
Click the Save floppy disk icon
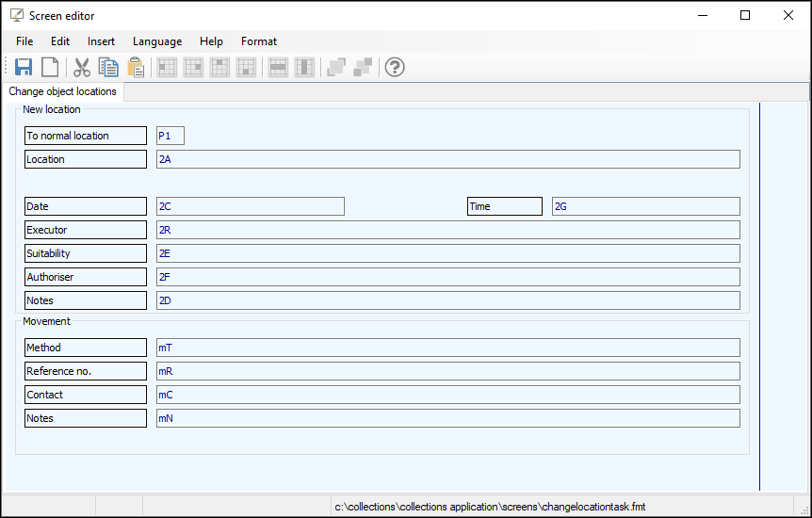pyautogui.click(x=24, y=68)
